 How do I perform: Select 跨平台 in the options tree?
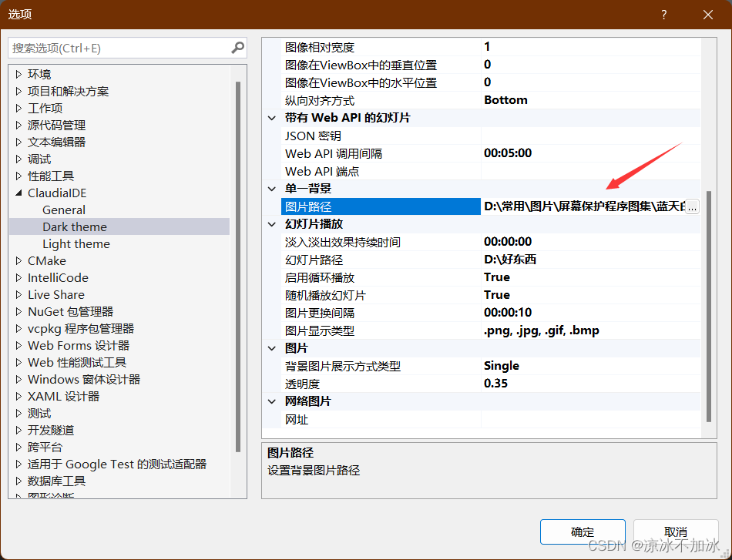click(45, 447)
